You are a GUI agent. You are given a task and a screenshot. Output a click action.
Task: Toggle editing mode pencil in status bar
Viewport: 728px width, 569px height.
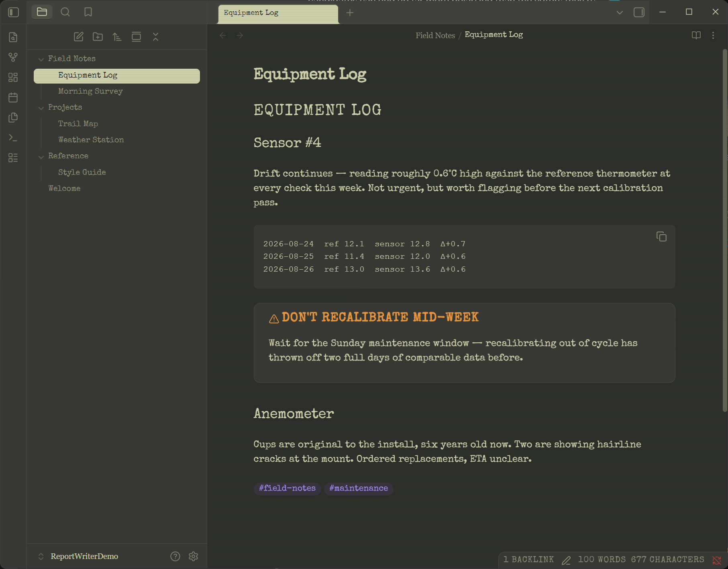(566, 560)
